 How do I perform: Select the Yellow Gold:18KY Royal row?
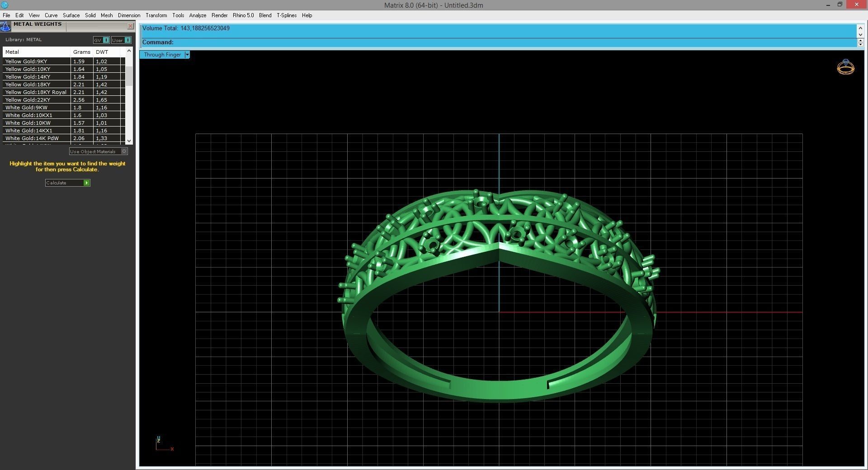point(63,92)
